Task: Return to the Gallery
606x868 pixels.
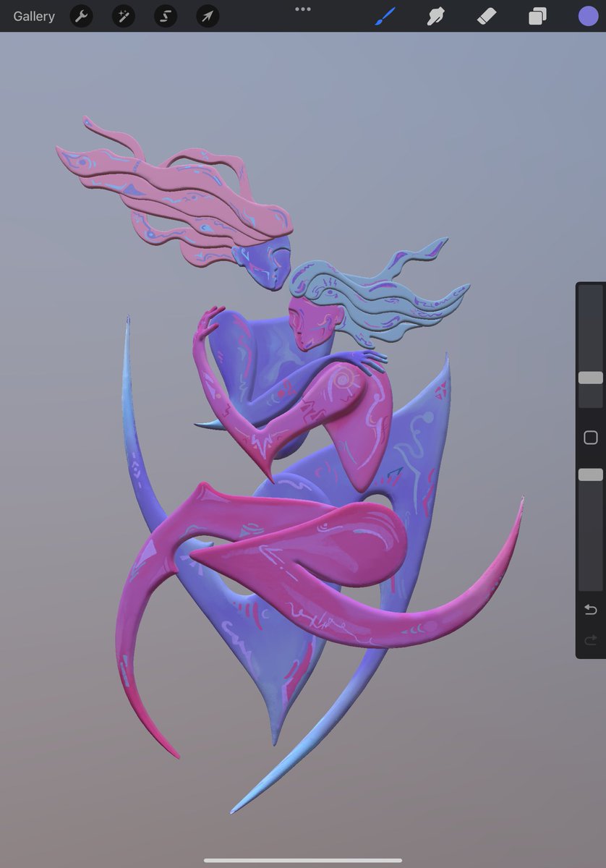Action: click(33, 16)
